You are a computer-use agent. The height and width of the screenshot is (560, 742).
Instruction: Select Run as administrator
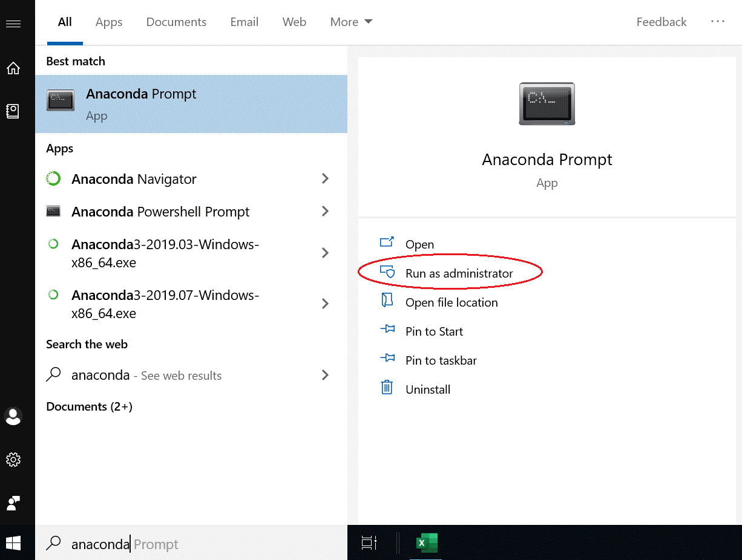pos(459,273)
